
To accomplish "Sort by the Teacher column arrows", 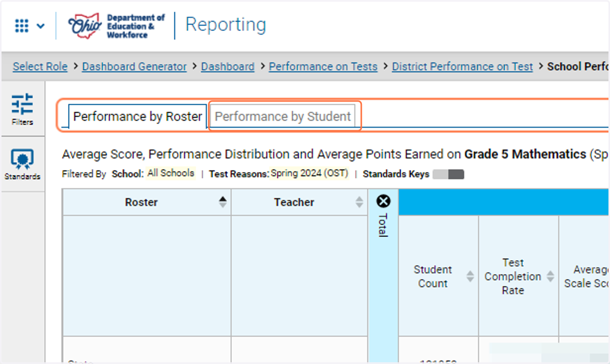I will (359, 202).
